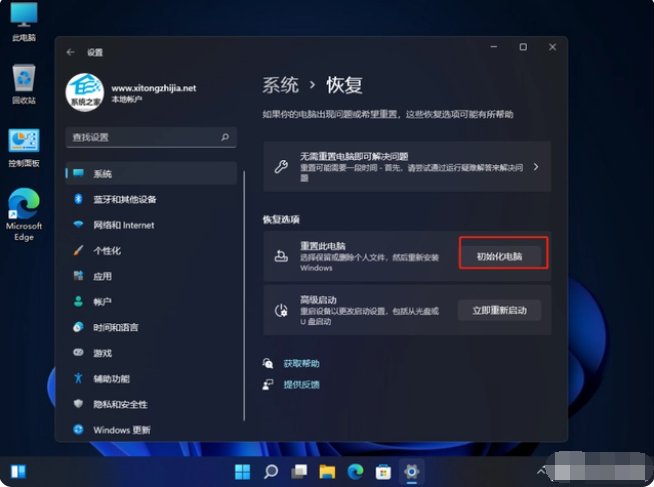The width and height of the screenshot is (654, 487).
Task: Open the Apps category in the sidebar
Action: [x=151, y=276]
